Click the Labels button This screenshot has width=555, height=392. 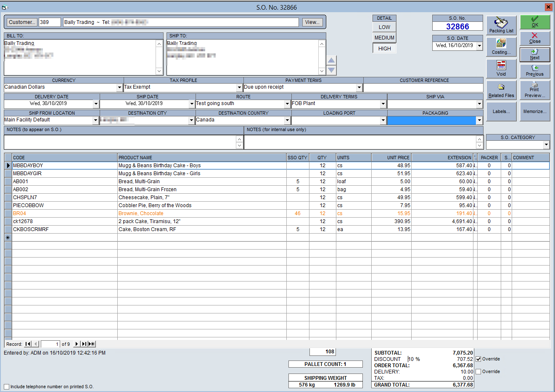[501, 111]
